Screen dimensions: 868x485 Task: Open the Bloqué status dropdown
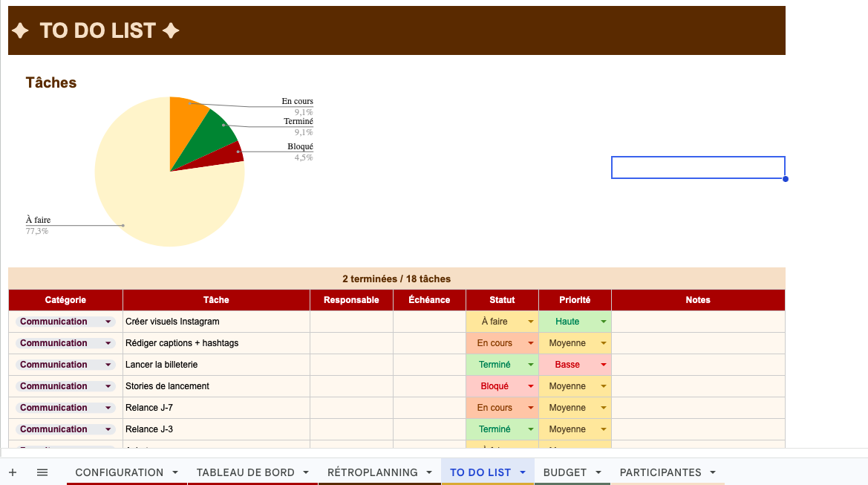pyautogui.click(x=531, y=386)
